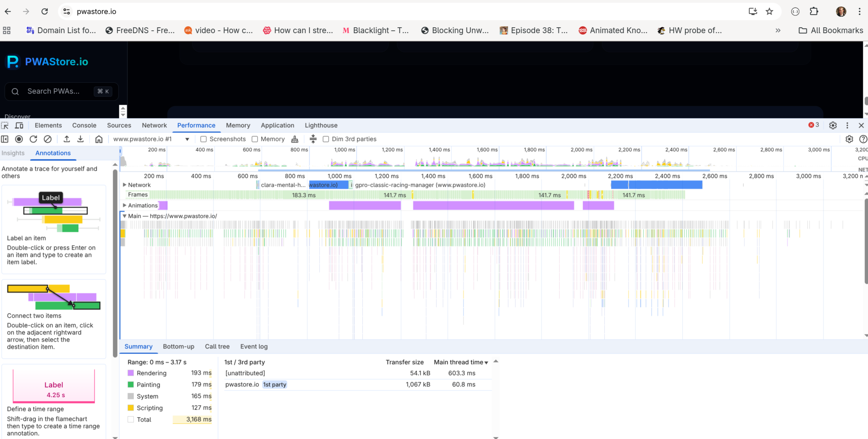This screenshot has height=439, width=868.
Task: Open capture settings gear
Action: tap(849, 139)
